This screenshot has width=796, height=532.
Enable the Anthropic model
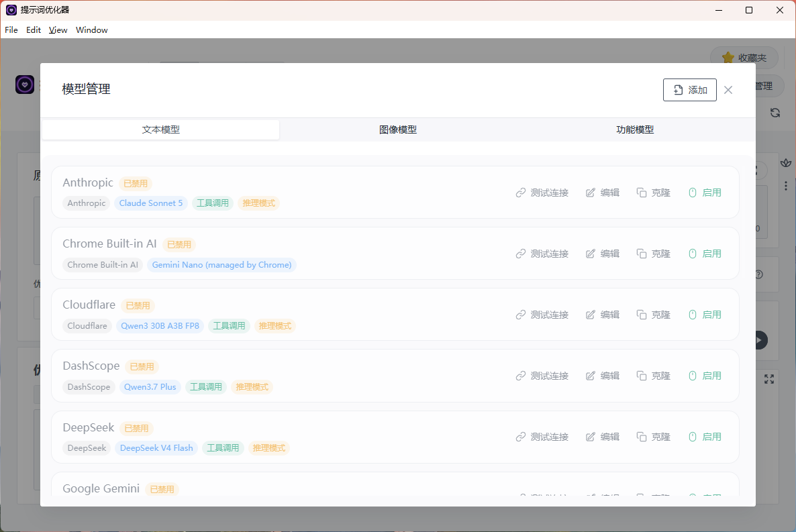[x=705, y=193]
